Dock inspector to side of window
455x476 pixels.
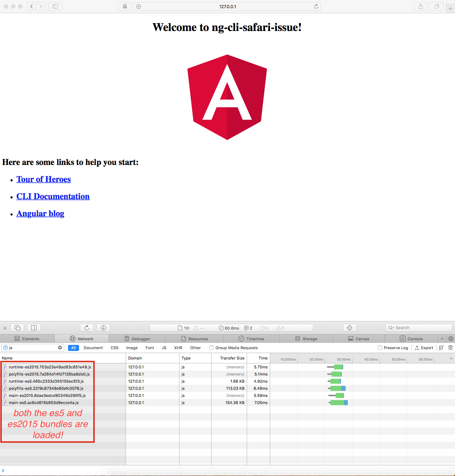pos(34,328)
